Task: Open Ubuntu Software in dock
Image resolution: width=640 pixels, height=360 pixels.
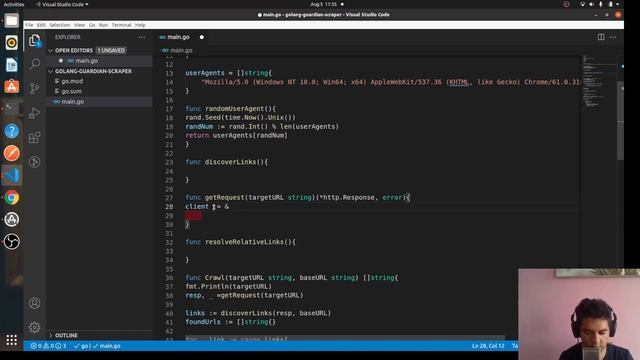Action: (11, 87)
